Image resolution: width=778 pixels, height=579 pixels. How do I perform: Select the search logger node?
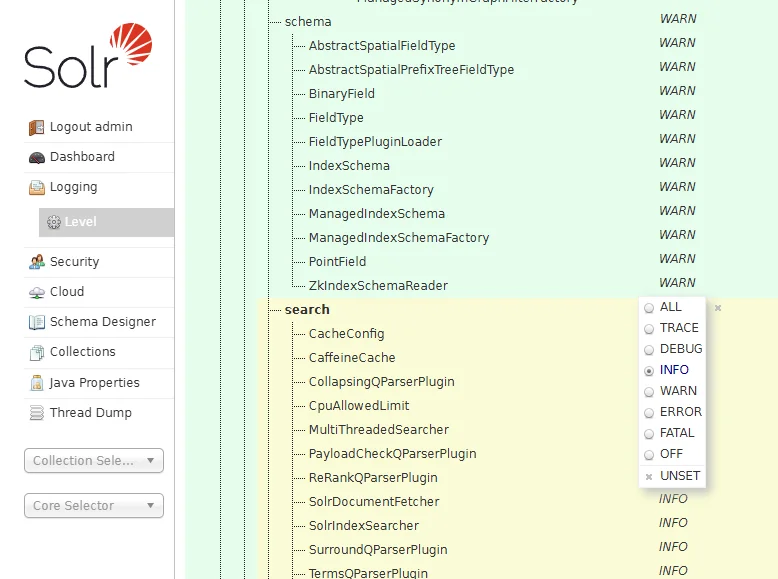(307, 310)
